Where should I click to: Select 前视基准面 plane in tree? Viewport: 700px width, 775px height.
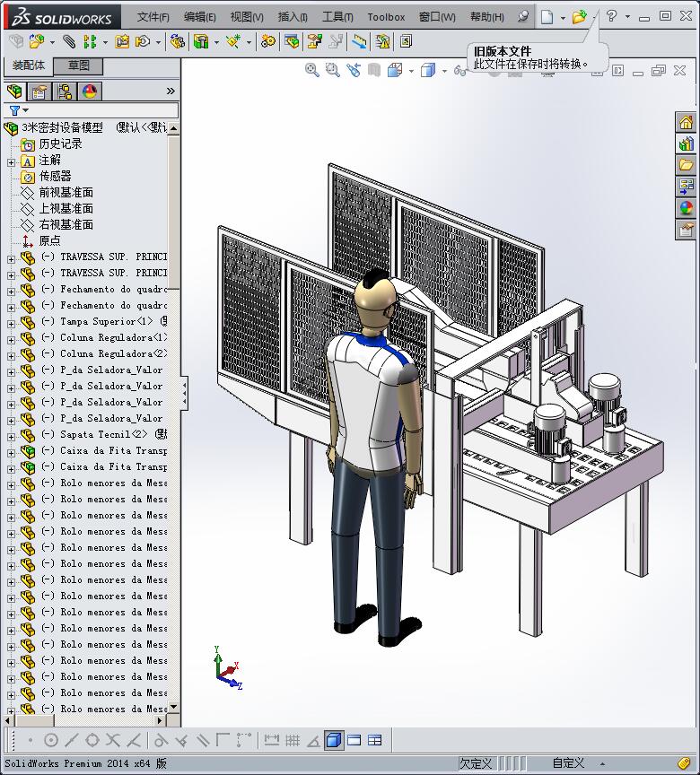(x=66, y=193)
